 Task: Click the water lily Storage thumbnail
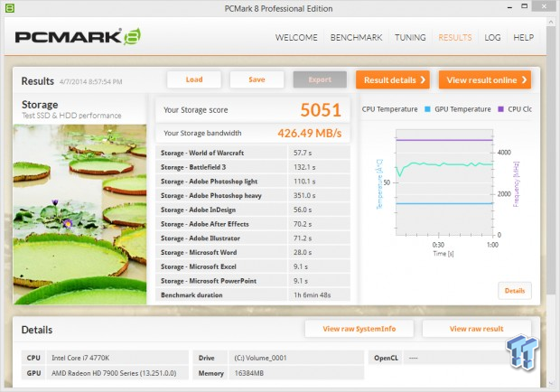80,214
